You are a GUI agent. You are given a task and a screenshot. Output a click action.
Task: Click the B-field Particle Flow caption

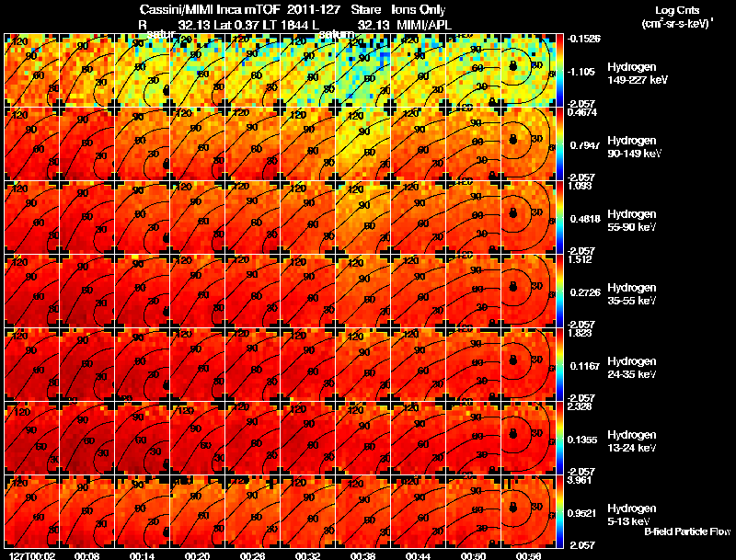coord(687,531)
